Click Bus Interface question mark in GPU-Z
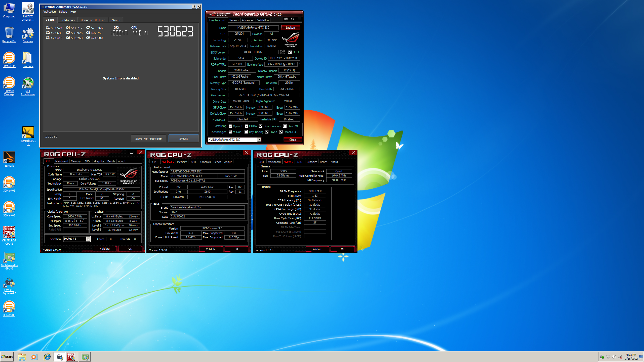 (299, 64)
